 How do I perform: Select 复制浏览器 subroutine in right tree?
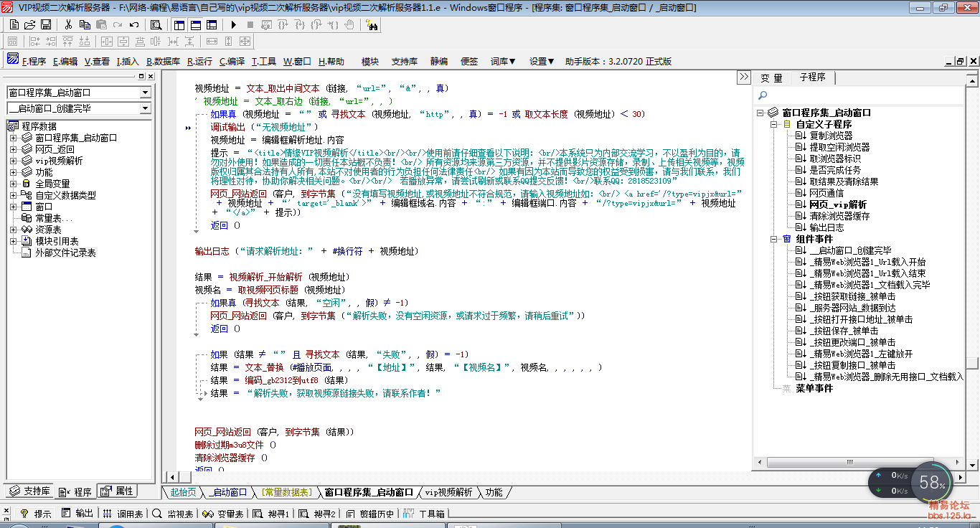click(x=831, y=136)
